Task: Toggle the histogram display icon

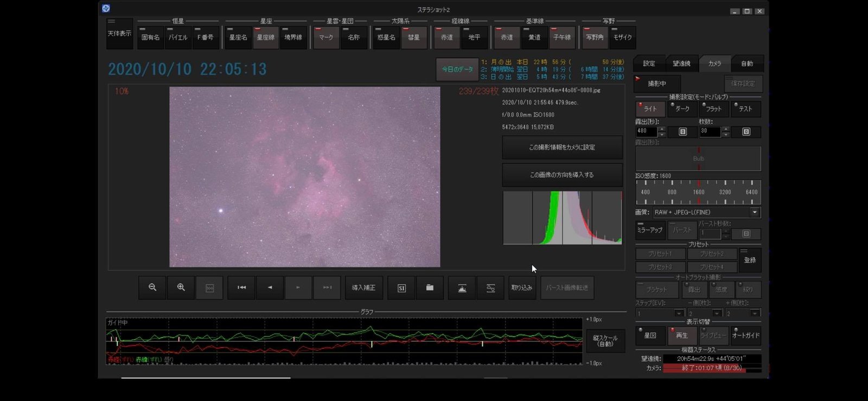Action: (x=462, y=288)
